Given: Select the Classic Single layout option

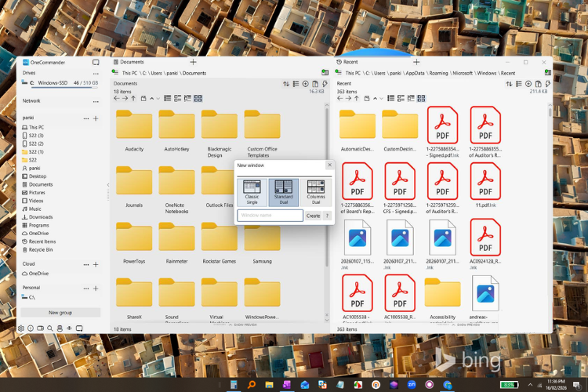Looking at the screenshot, I should coord(252,192).
